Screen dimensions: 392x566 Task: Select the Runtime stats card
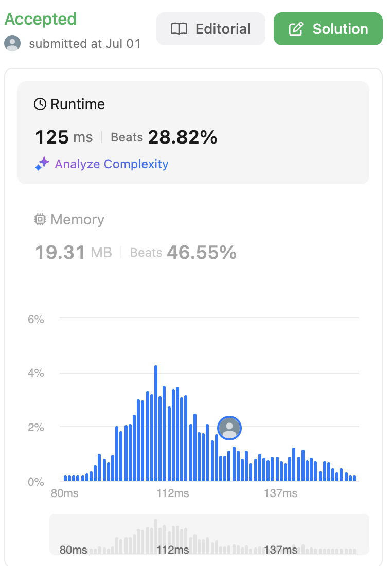pos(193,133)
